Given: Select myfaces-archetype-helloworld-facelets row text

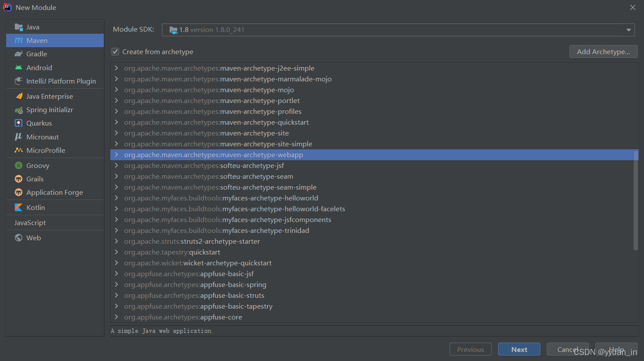Looking at the screenshot, I should tap(234, 209).
